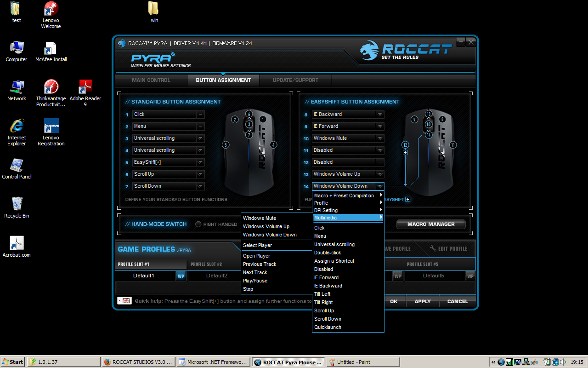Open Adobe Reader 9 desktop icon
This screenshot has height=368, width=588.
click(x=85, y=93)
